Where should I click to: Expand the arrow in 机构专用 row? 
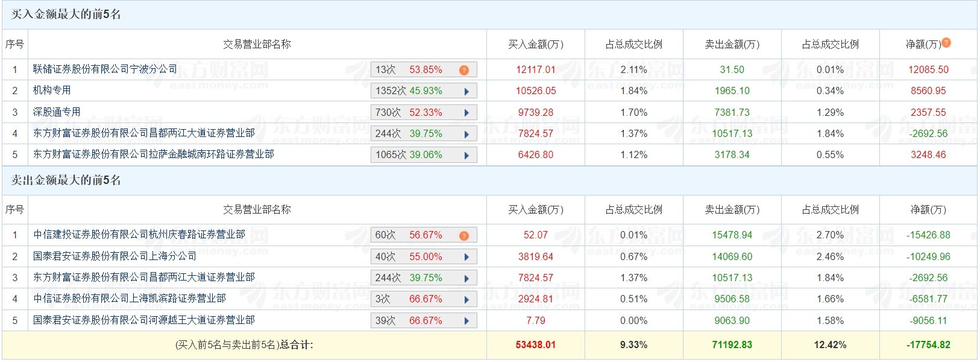[x=466, y=91]
